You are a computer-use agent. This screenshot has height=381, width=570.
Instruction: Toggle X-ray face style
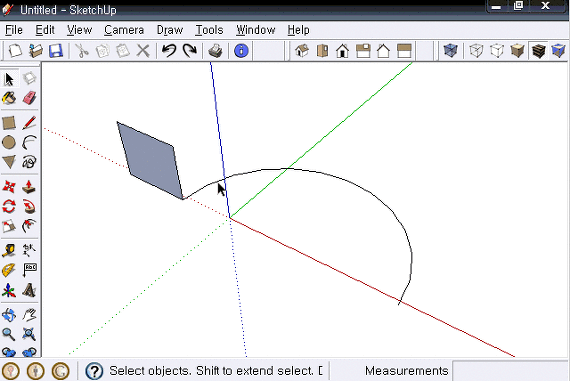[450, 51]
